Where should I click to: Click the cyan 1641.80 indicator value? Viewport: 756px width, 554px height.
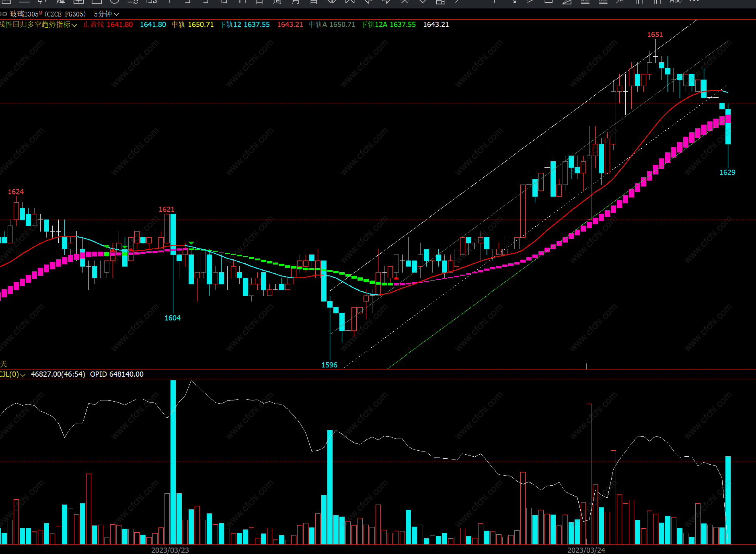[x=153, y=25]
